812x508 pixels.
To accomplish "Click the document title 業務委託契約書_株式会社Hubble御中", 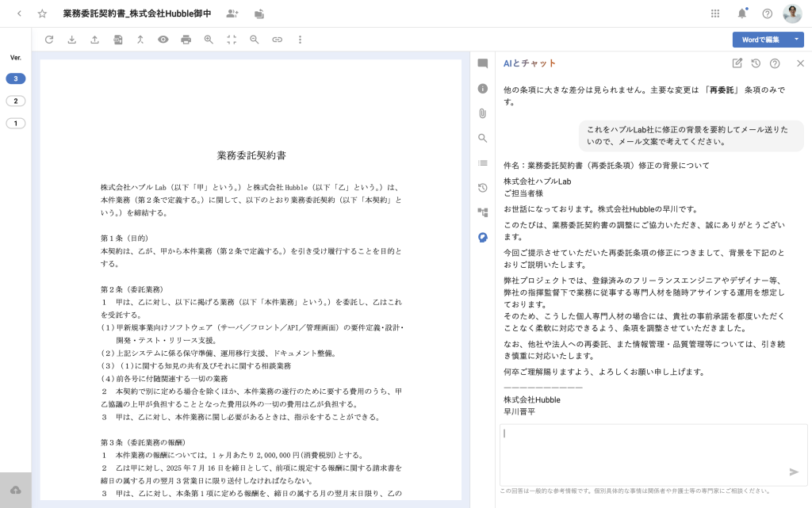I will click(137, 13).
